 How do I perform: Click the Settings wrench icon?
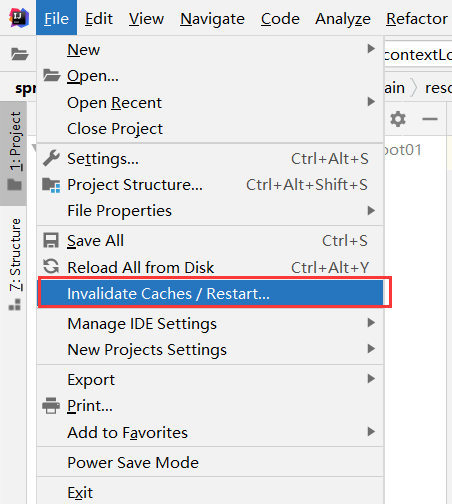click(51, 158)
